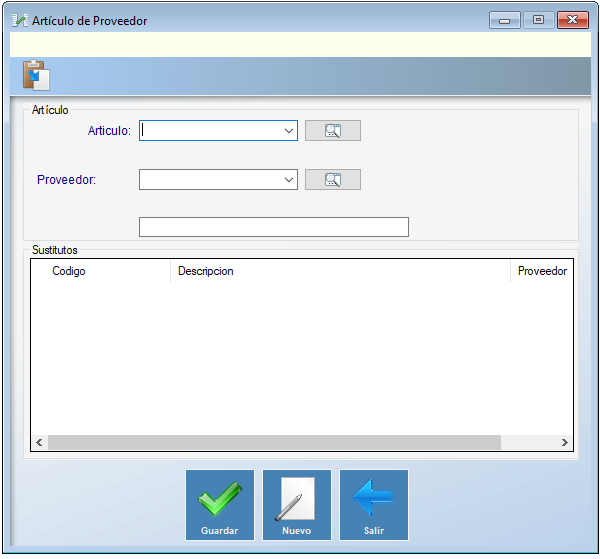The height and width of the screenshot is (559, 600).
Task: Click the app icon in the title bar
Action: click(x=19, y=20)
